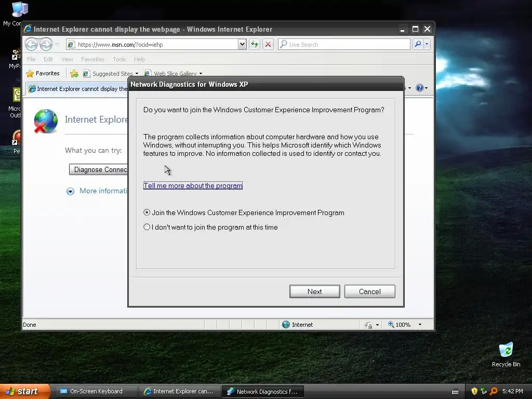Screen dimensions: 532x399
Task: Select the 'Internet Explorer cannot display' tab
Action: click(x=77, y=89)
